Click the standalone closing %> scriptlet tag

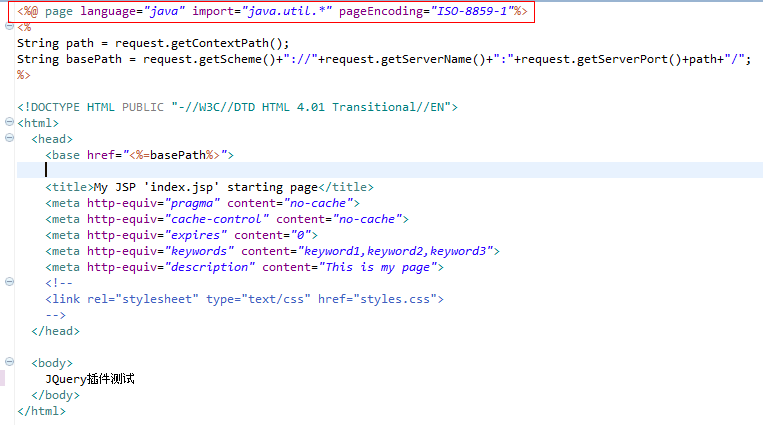(23, 75)
